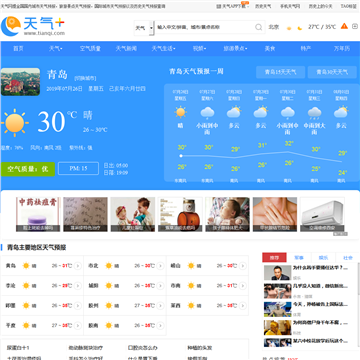Open the two children ad thumbnail
The height and width of the screenshot is (360, 360).
133,214
